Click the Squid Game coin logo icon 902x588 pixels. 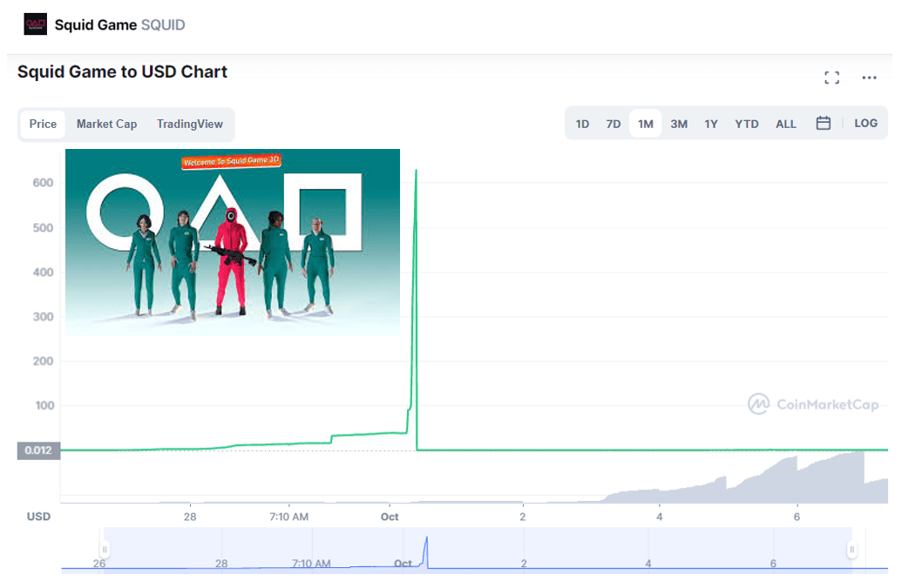(x=35, y=24)
